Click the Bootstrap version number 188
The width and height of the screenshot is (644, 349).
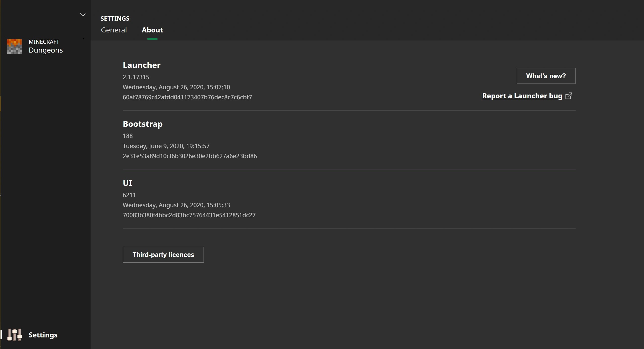coord(128,136)
